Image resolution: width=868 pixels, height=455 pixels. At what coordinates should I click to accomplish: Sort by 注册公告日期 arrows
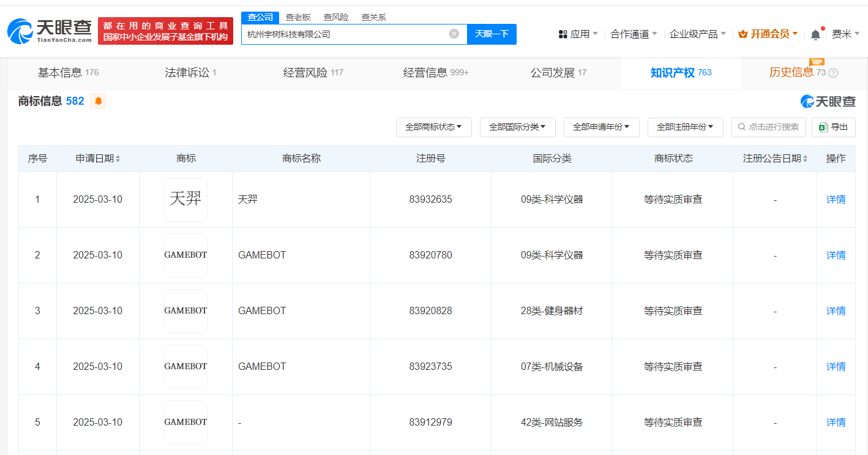pyautogui.click(x=806, y=159)
